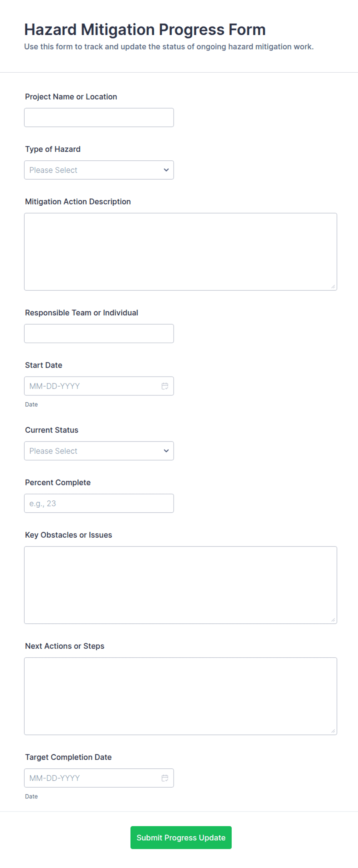The width and height of the screenshot is (358, 868).
Task: Expand the Current Status dropdown
Action: (x=99, y=451)
